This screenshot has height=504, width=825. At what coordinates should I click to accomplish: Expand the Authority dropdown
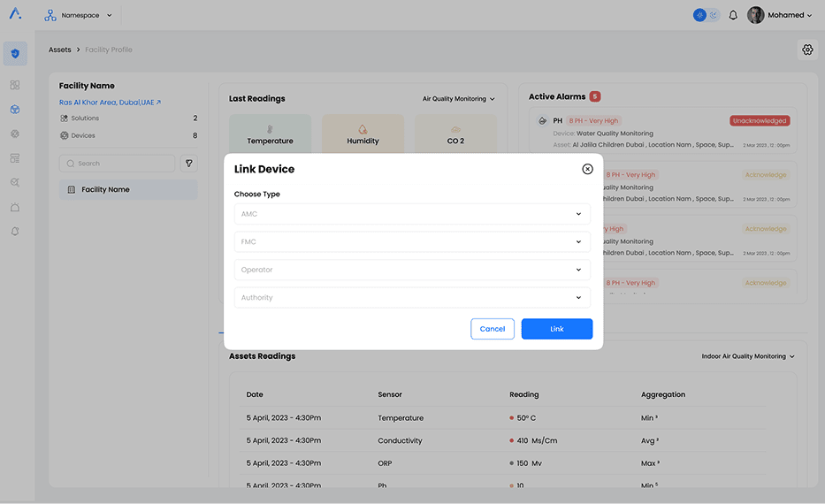(412, 298)
